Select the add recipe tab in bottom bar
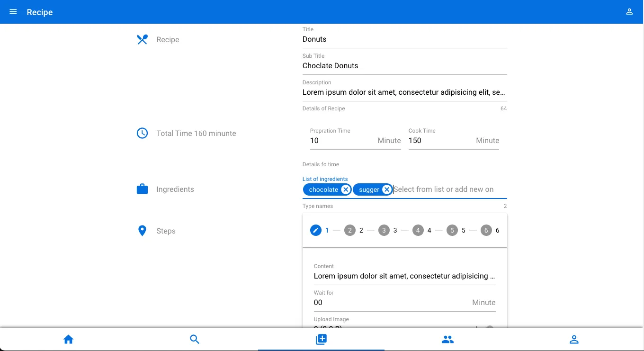The image size is (644, 351). point(321,339)
